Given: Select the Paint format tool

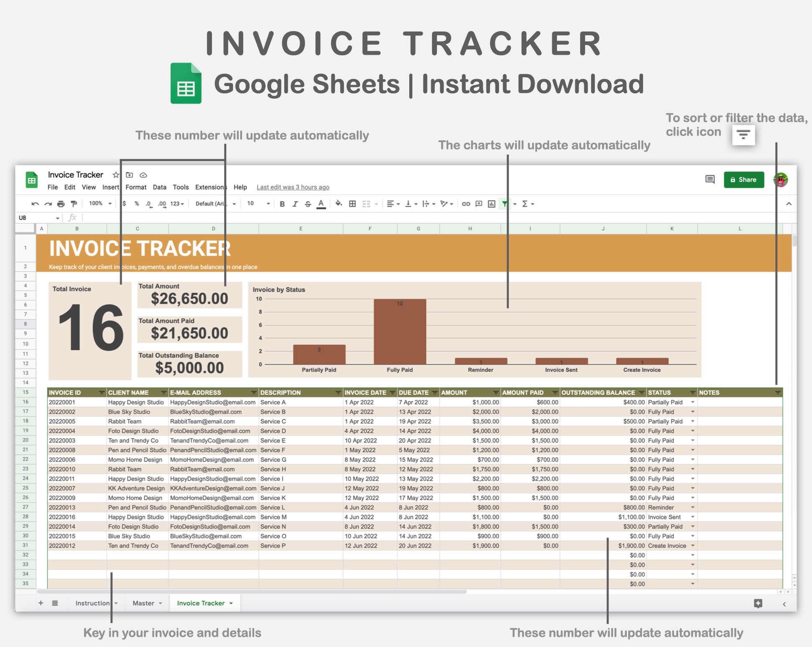Looking at the screenshot, I should 74,204.
